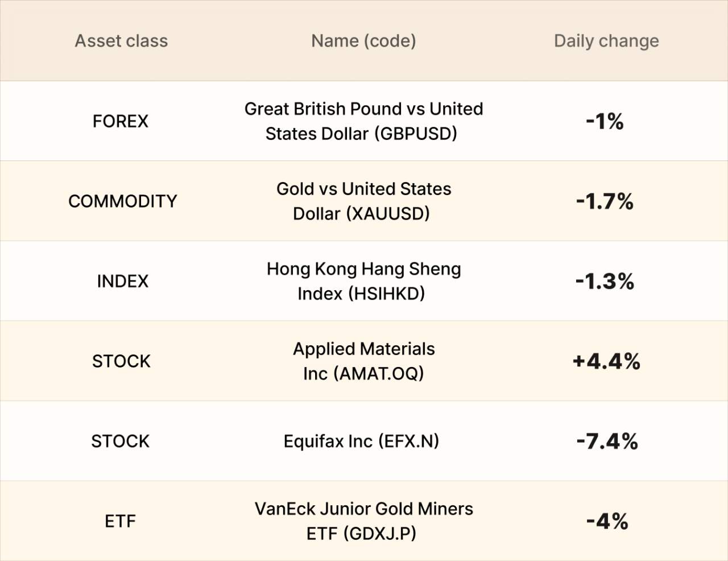Viewport: 728px width, 561px height.
Task: Click the Daily change column header
Action: [x=606, y=41]
